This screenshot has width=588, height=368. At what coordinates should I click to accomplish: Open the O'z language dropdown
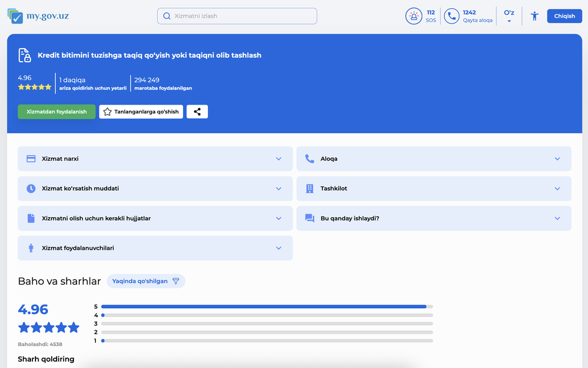pos(509,16)
